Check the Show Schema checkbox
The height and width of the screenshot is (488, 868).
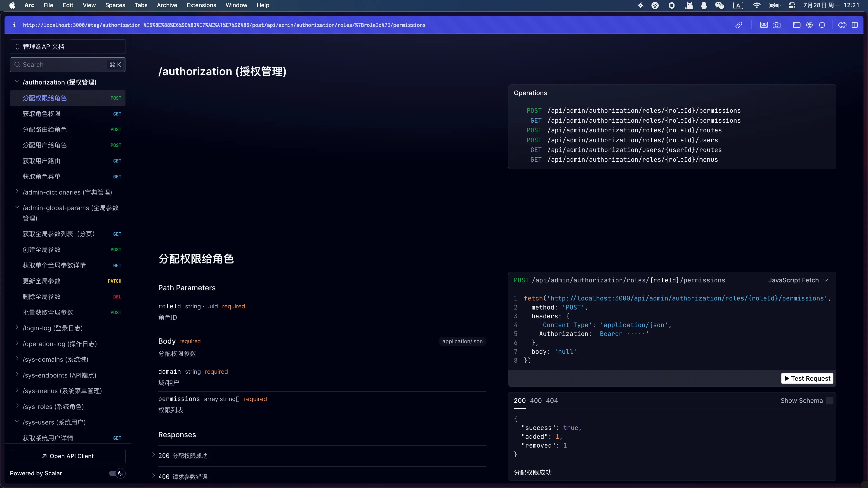[x=830, y=400]
